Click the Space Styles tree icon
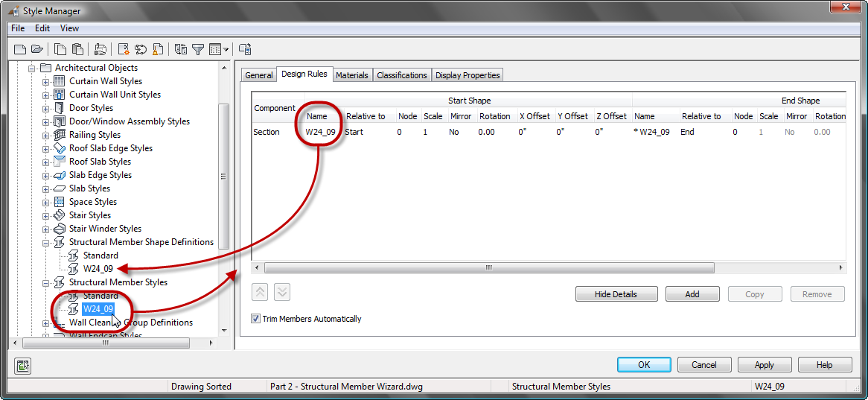 tap(60, 202)
